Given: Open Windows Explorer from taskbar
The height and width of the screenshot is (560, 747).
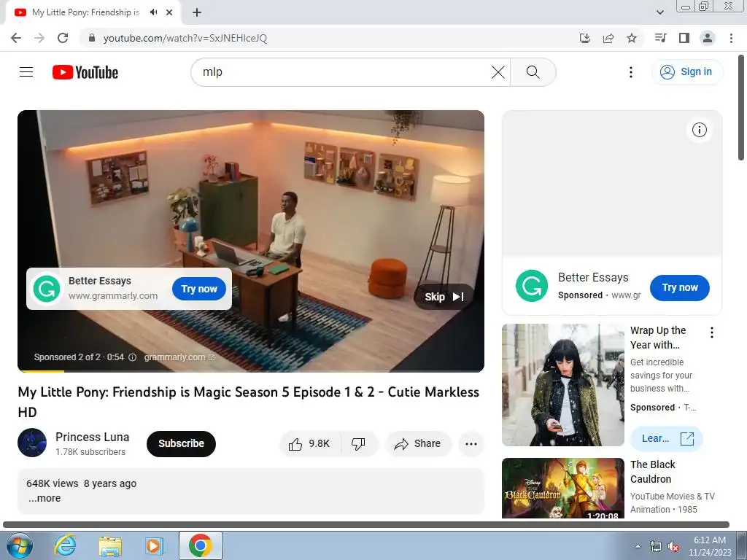Looking at the screenshot, I should [x=110, y=545].
